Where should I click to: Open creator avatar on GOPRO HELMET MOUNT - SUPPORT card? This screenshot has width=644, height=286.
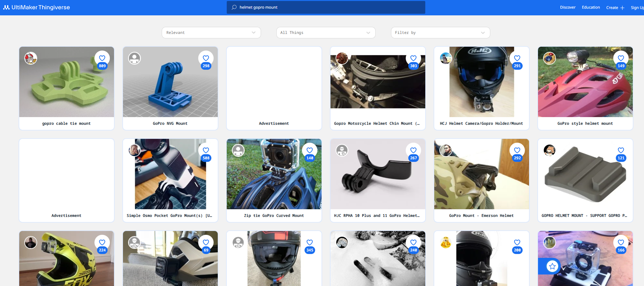tap(550, 150)
